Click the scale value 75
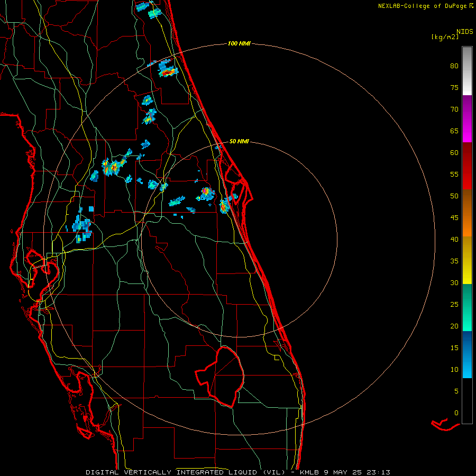Image resolution: width=476 pixels, height=476 pixels. [454, 88]
